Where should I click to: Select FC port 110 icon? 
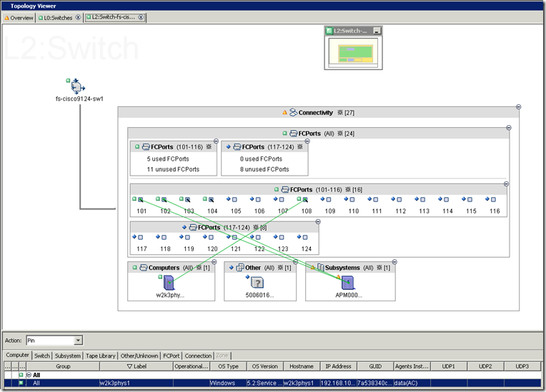click(x=352, y=200)
